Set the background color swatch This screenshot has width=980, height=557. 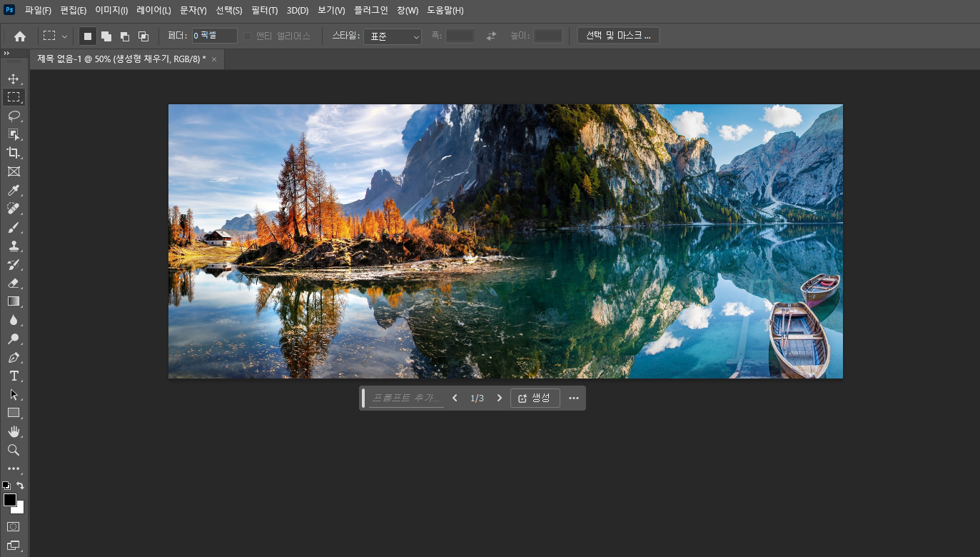[20, 509]
